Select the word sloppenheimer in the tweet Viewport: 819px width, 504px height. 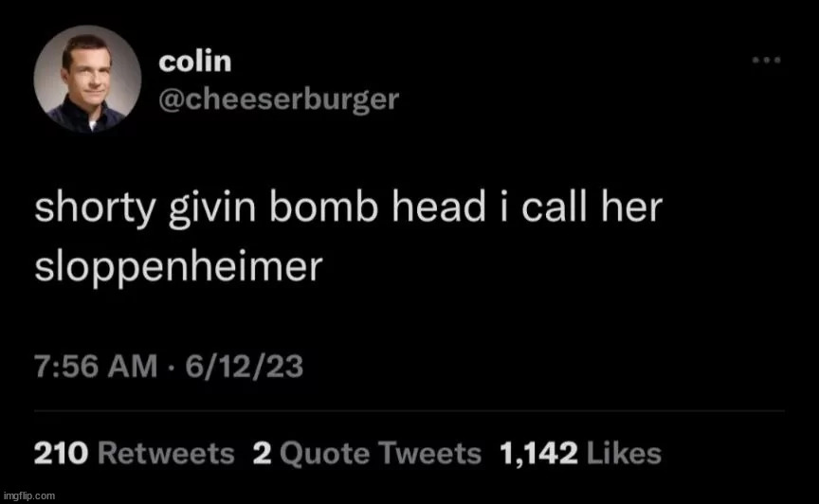[x=178, y=268]
